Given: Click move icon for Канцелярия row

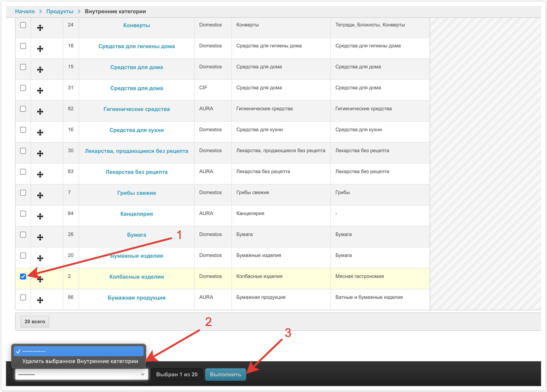Looking at the screenshot, I should [x=40, y=216].
